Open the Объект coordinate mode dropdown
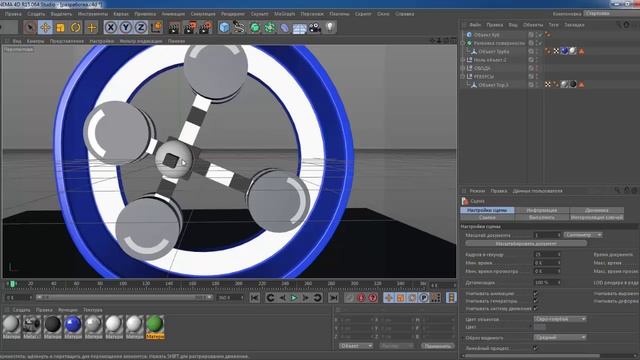This screenshot has width=640, height=360. (356, 346)
